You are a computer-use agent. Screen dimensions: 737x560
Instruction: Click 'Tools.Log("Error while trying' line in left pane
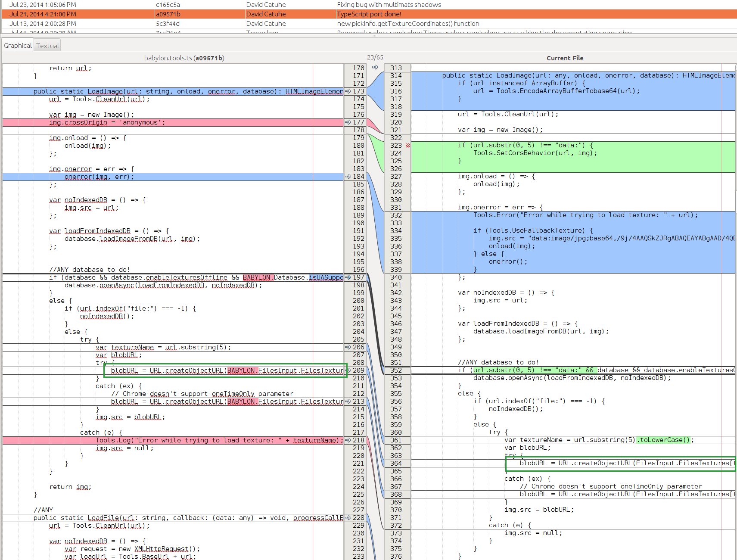(x=219, y=440)
